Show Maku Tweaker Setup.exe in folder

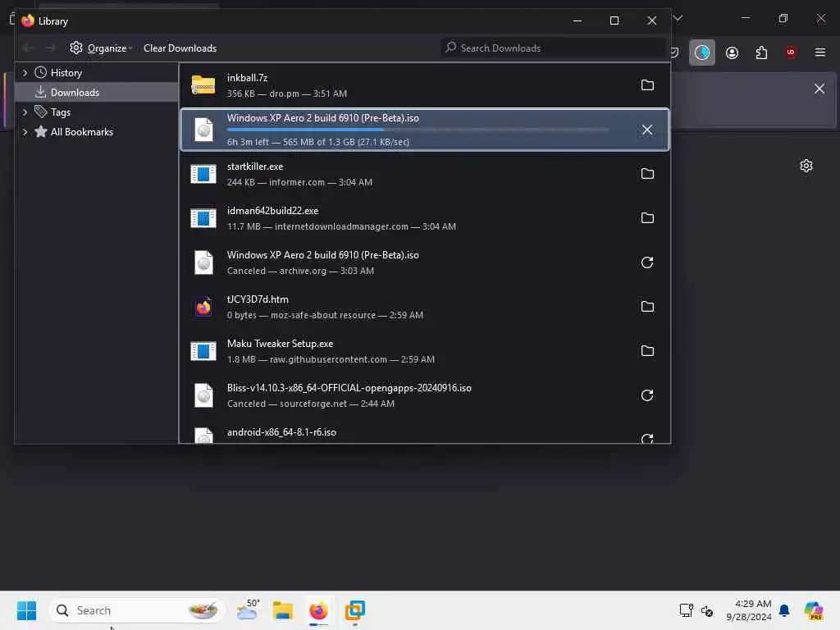click(647, 351)
